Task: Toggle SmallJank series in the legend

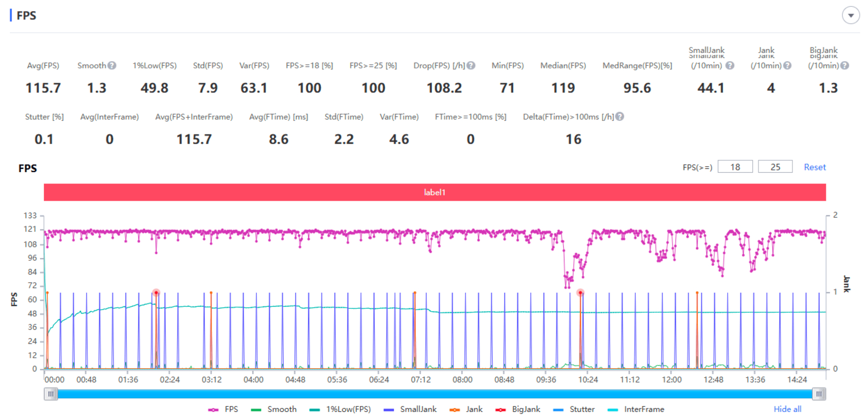Action: (x=410, y=409)
